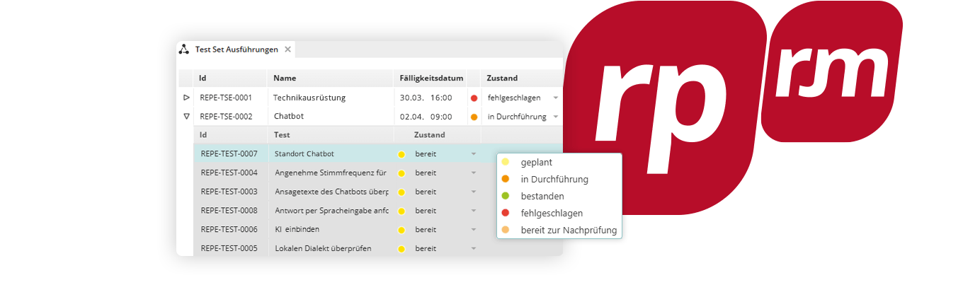This screenshot has width=980, height=297.
Task: Open Zustand dropdown for Technikausrüstung
Action: click(x=556, y=98)
